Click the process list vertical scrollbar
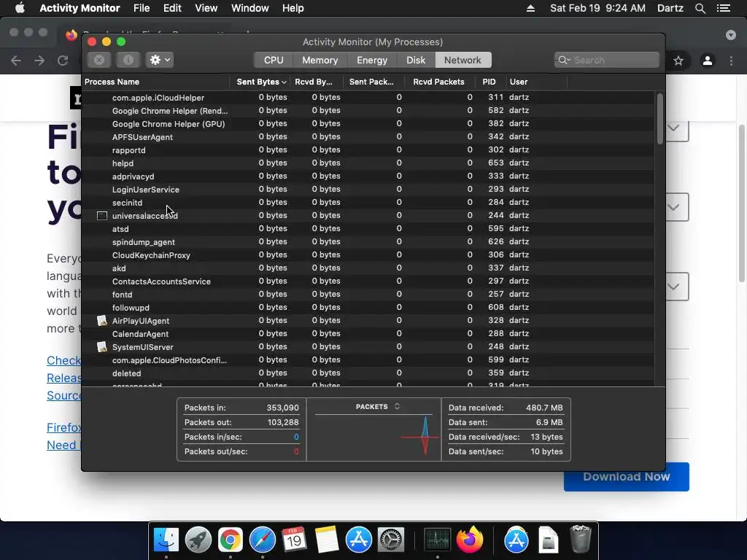The height and width of the screenshot is (560, 747). pyautogui.click(x=659, y=120)
